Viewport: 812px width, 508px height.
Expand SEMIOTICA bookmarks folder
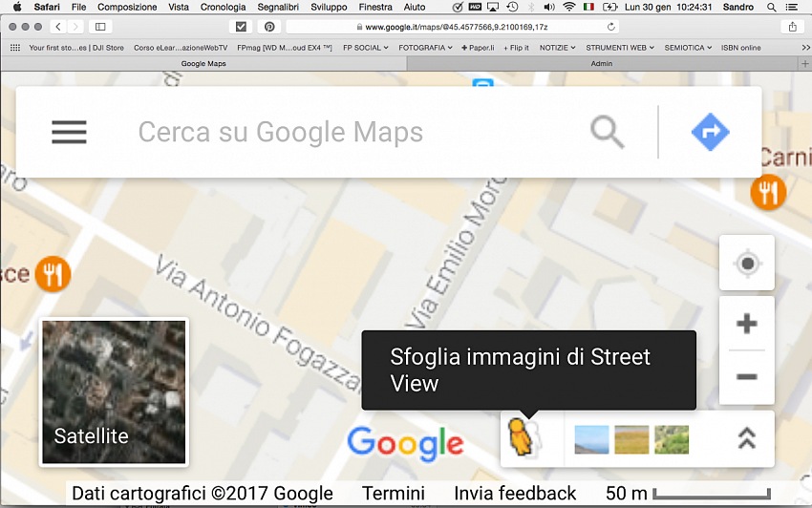688,48
